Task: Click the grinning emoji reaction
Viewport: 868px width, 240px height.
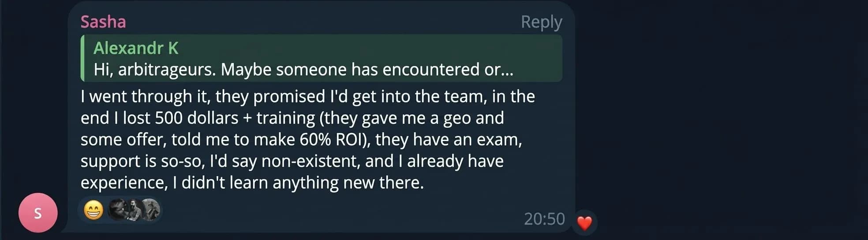Action: [x=94, y=210]
